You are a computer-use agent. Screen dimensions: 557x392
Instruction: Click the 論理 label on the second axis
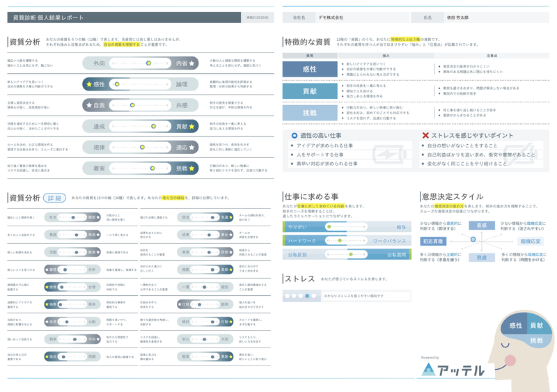pyautogui.click(x=182, y=84)
